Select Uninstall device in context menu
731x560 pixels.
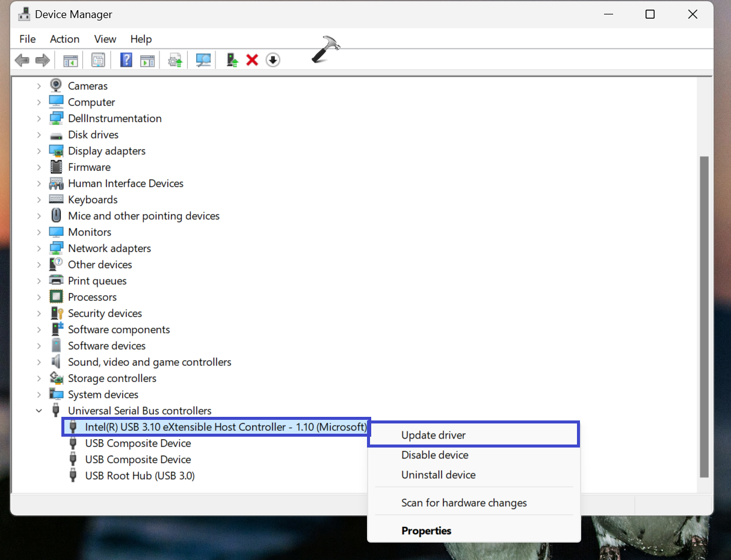click(x=438, y=475)
